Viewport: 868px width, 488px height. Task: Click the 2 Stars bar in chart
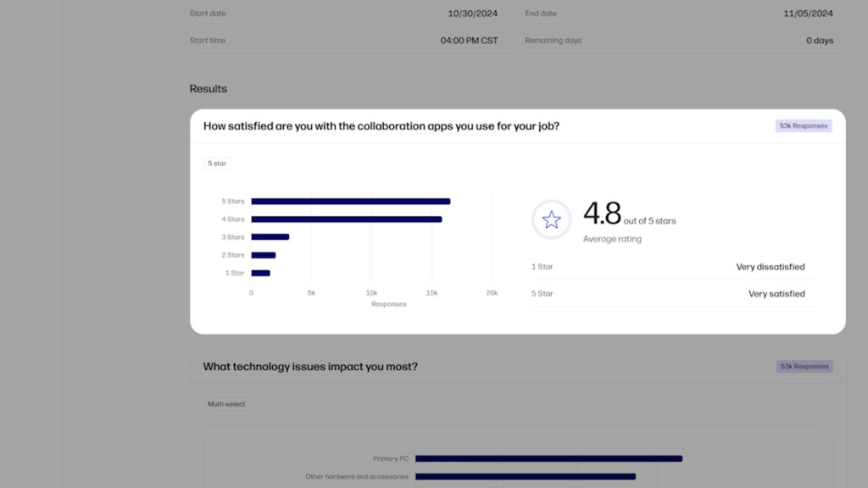pyautogui.click(x=264, y=255)
